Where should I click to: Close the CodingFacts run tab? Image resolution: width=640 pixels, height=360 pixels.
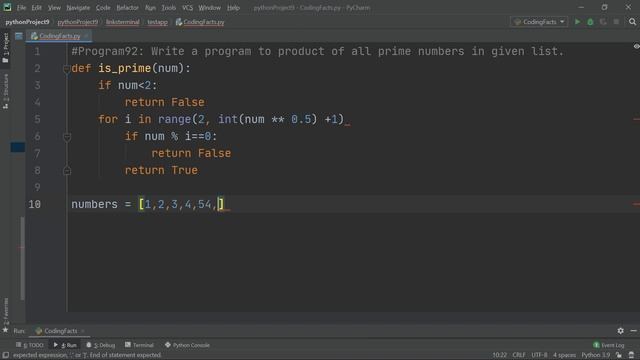[x=83, y=331]
